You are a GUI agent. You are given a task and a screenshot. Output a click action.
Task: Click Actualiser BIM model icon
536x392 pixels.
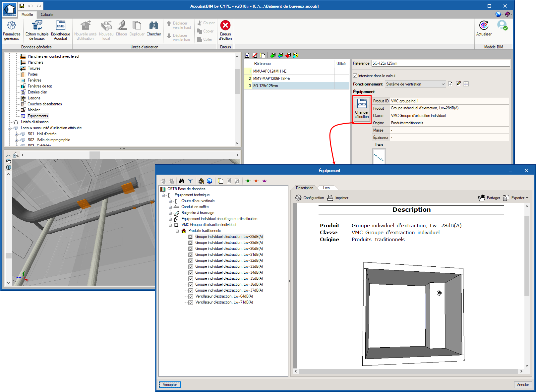tap(484, 29)
